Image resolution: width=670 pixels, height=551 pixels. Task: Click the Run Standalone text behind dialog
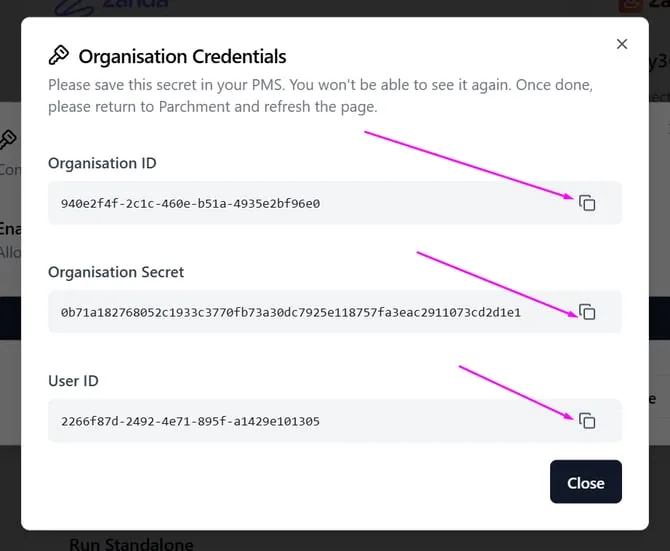(131, 544)
